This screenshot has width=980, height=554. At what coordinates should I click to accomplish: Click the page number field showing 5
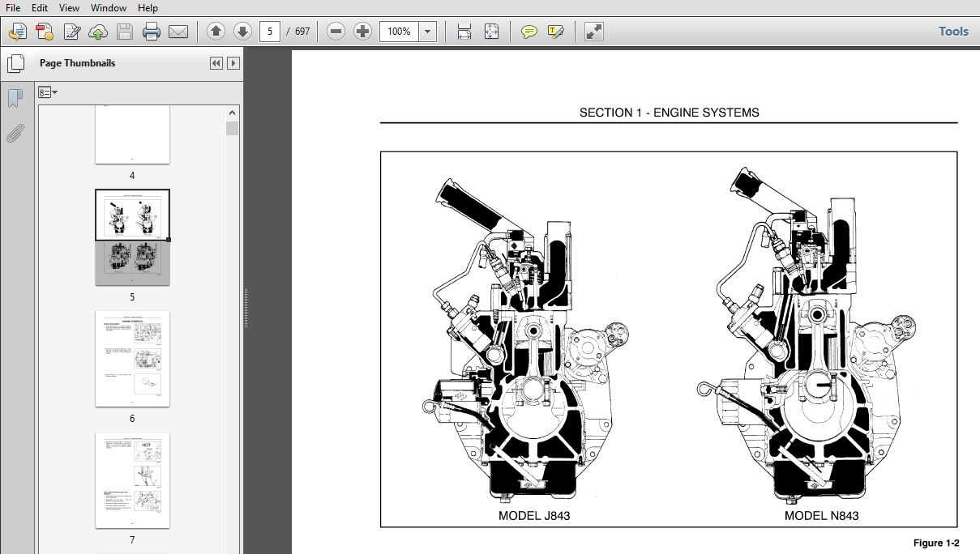(x=270, y=32)
